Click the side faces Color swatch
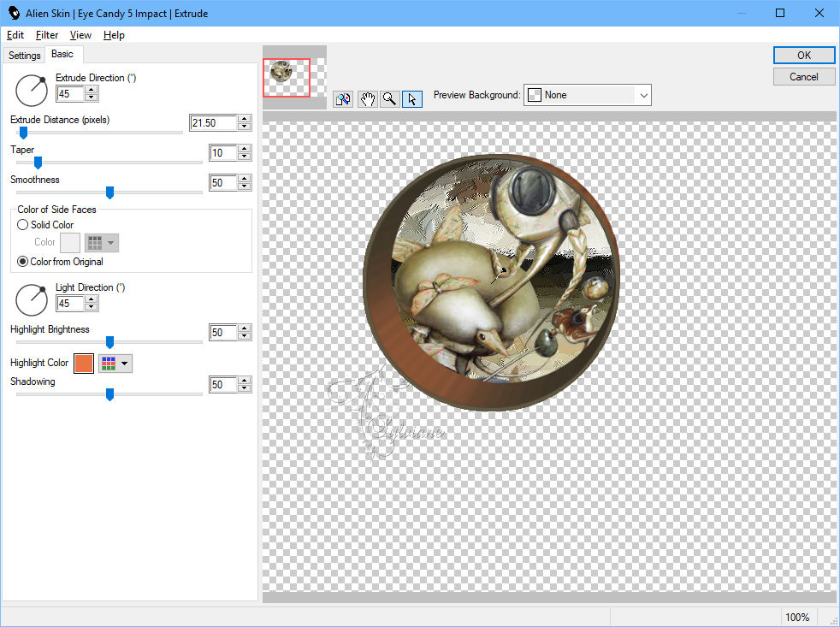 tap(70, 243)
